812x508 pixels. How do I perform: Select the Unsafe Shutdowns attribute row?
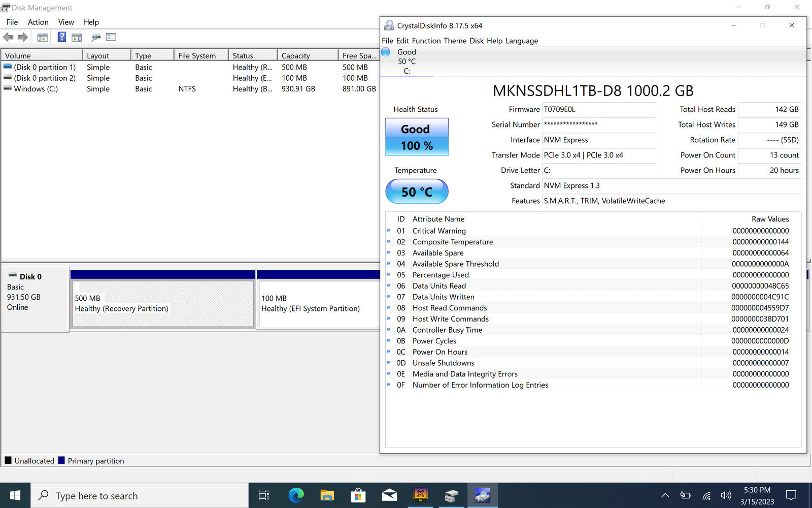(x=593, y=363)
